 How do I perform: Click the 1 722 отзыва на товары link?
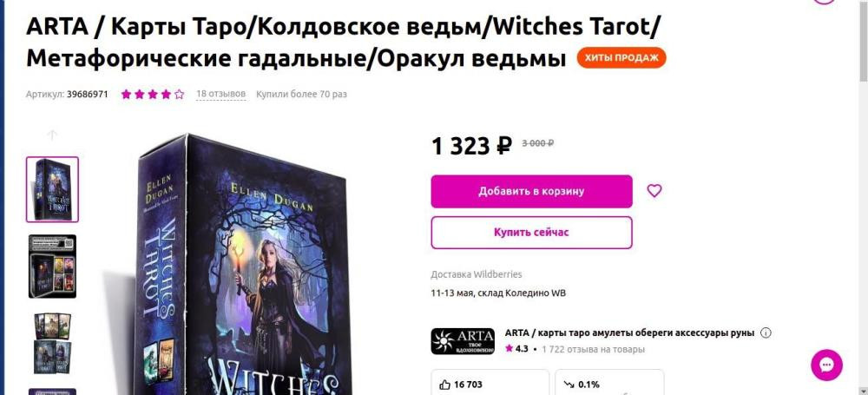(x=594, y=350)
